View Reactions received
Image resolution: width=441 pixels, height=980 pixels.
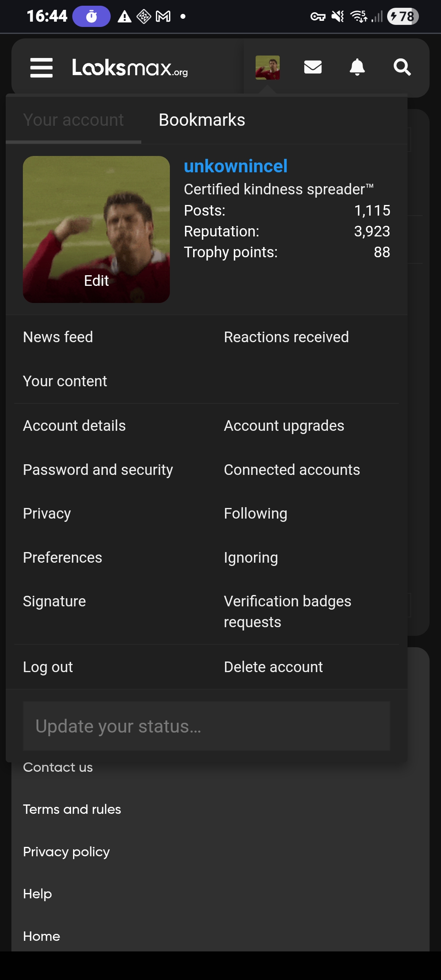tap(286, 337)
